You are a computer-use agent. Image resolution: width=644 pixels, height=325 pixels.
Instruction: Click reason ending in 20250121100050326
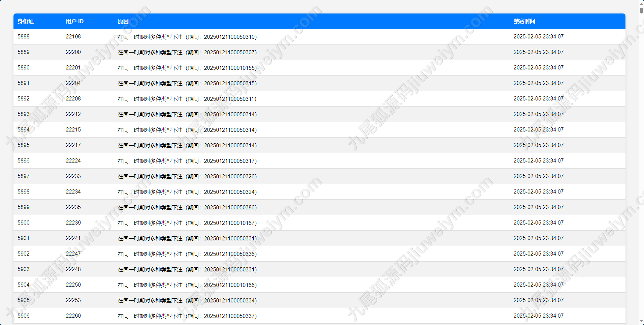(187, 176)
